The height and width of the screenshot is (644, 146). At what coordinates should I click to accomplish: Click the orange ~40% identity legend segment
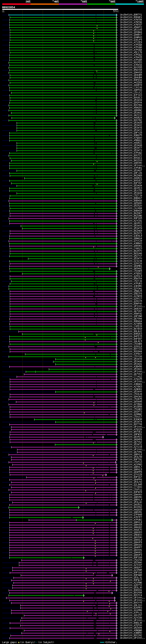coord(45,4)
